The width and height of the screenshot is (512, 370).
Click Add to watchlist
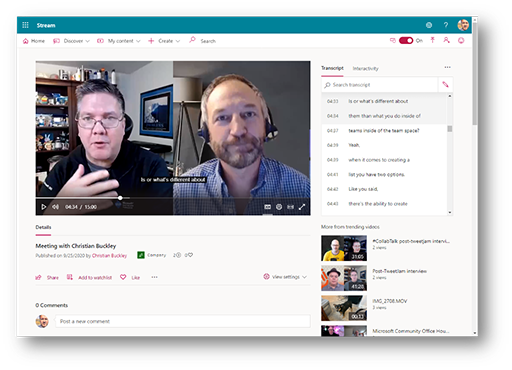point(89,277)
